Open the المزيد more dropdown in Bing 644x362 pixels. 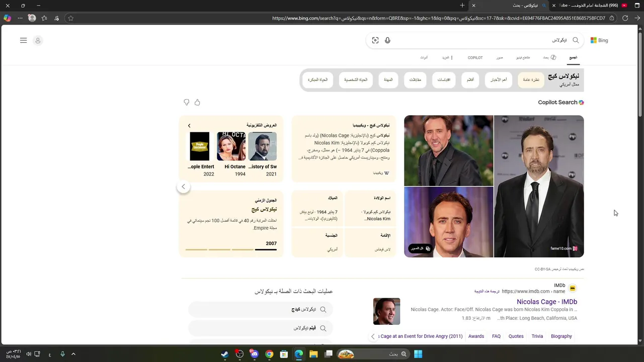(448, 58)
